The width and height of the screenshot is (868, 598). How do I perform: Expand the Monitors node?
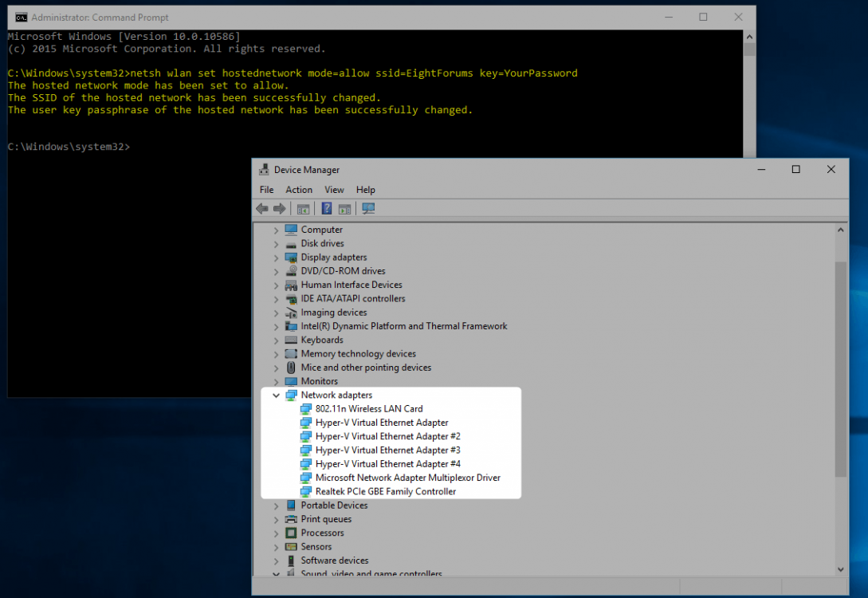click(x=276, y=381)
